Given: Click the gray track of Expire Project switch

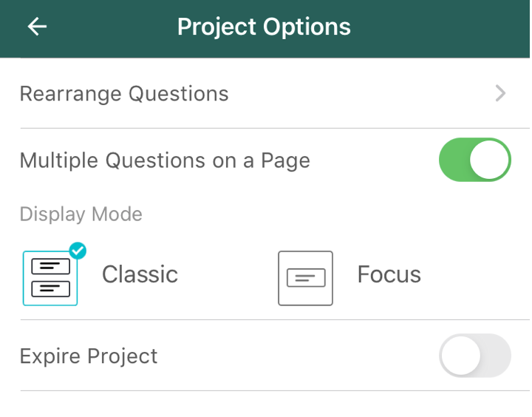Looking at the screenshot, I should [x=497, y=356].
